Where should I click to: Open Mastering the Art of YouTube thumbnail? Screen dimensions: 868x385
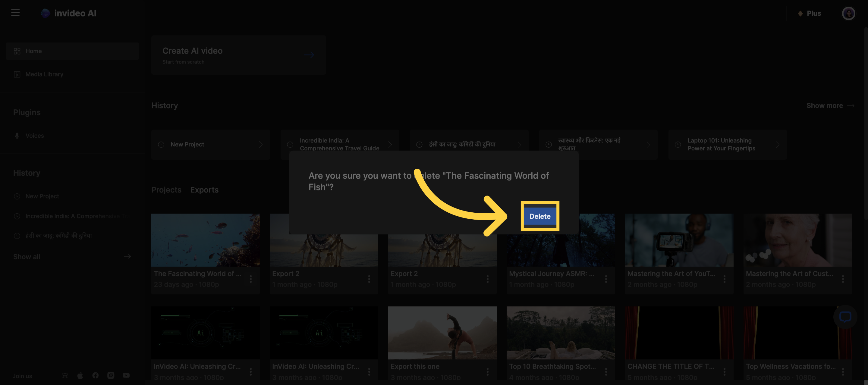679,240
